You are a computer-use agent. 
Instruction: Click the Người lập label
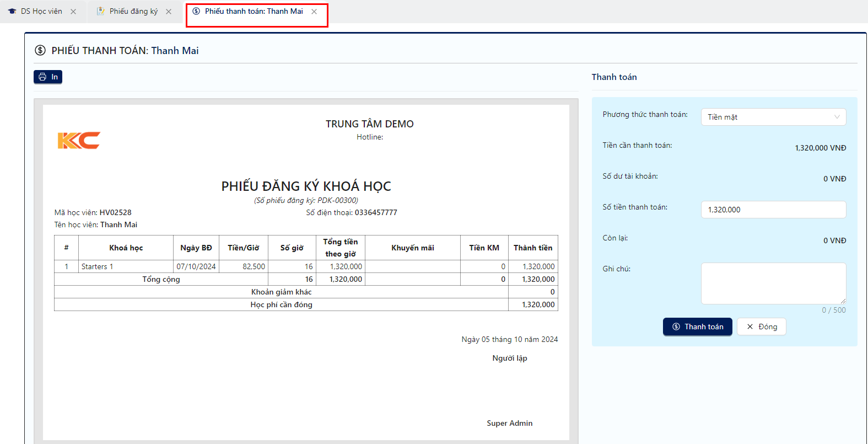(510, 358)
